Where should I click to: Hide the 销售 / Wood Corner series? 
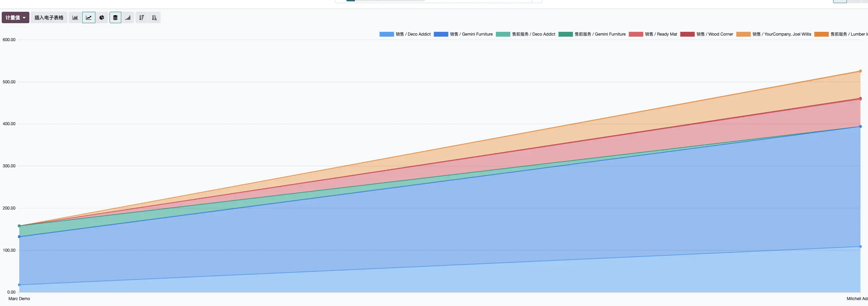707,34
